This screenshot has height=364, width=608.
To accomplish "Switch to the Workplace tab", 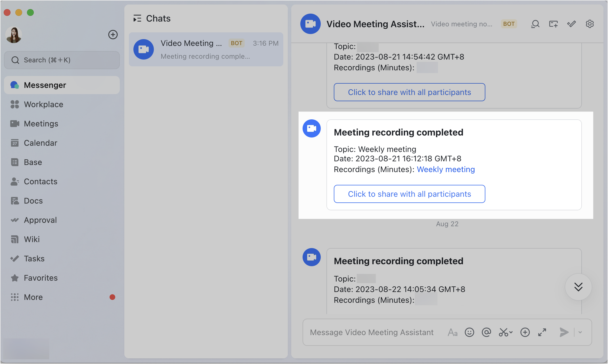I will click(43, 104).
